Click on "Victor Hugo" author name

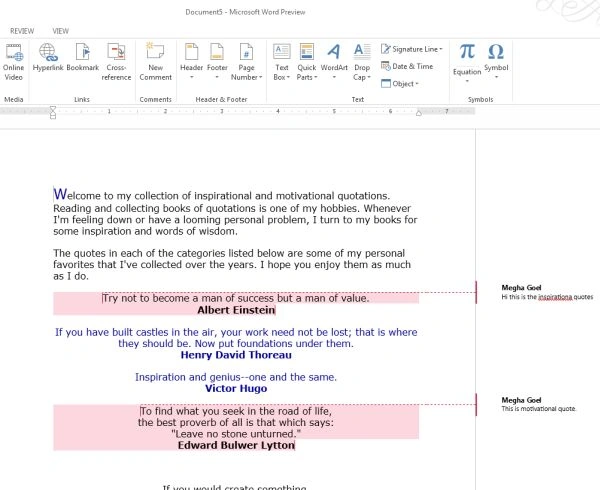click(236, 389)
